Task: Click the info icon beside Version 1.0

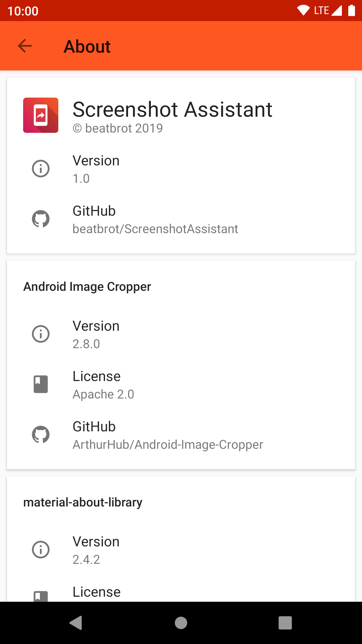Action: [41, 168]
